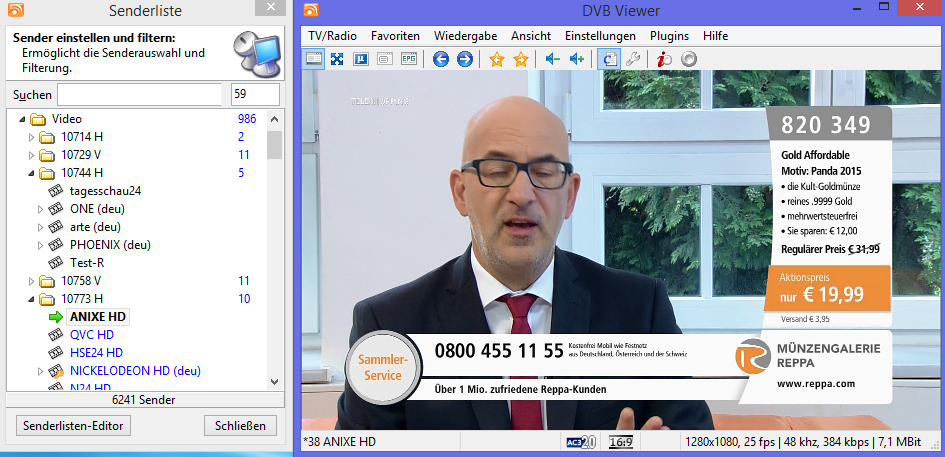
Task: Toggle the channel list window button
Action: pos(608,59)
